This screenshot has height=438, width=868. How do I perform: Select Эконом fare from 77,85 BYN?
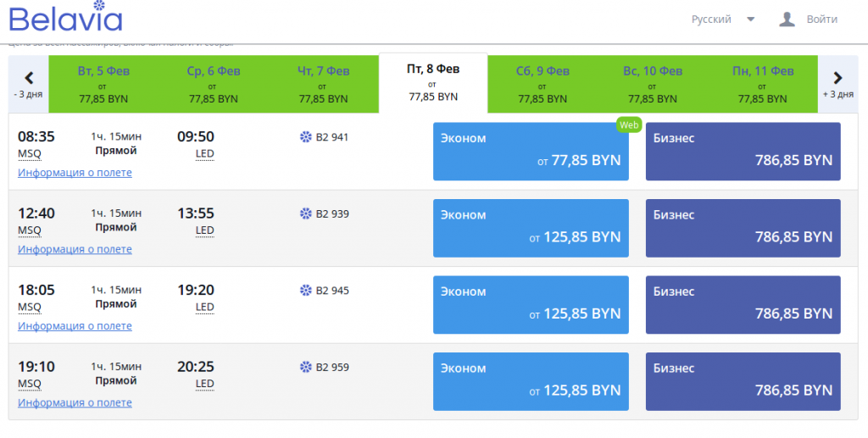coord(531,152)
